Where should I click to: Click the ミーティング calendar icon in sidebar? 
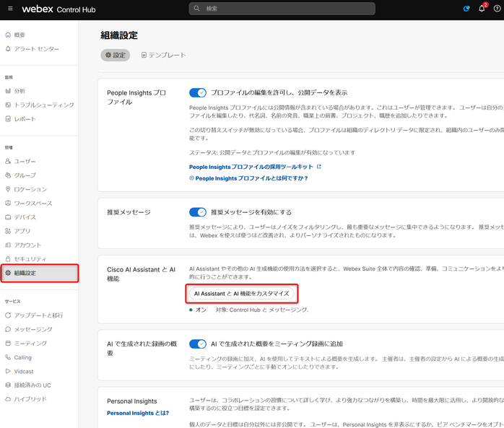click(x=8, y=343)
